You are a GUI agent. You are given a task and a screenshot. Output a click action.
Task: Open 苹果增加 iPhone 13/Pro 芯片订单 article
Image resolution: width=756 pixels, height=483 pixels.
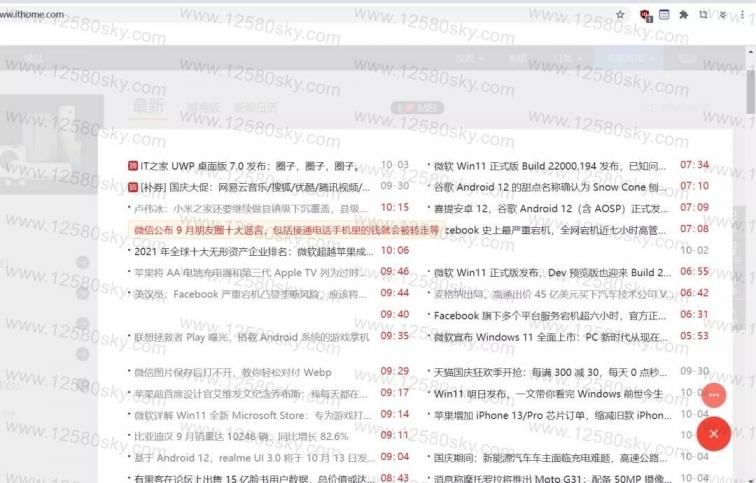pos(553,415)
